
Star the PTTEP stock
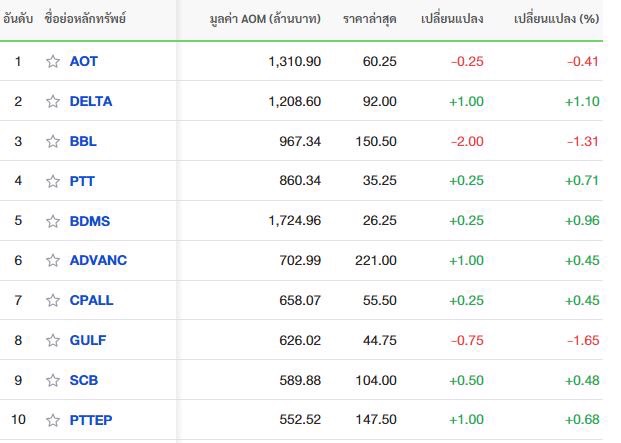53,420
